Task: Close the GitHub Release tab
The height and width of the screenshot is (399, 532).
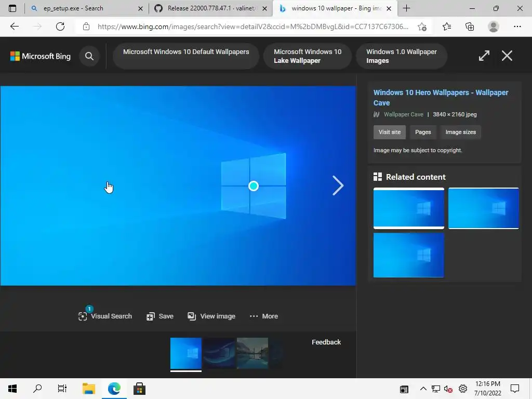Action: point(264,8)
